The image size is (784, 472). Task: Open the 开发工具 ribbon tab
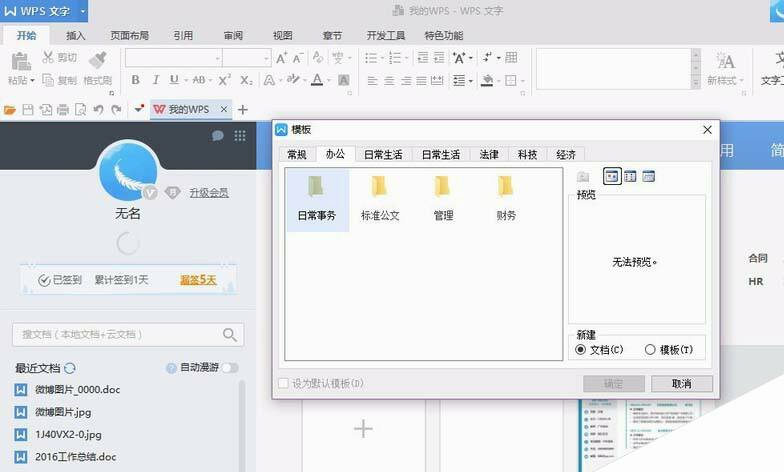tap(386, 36)
